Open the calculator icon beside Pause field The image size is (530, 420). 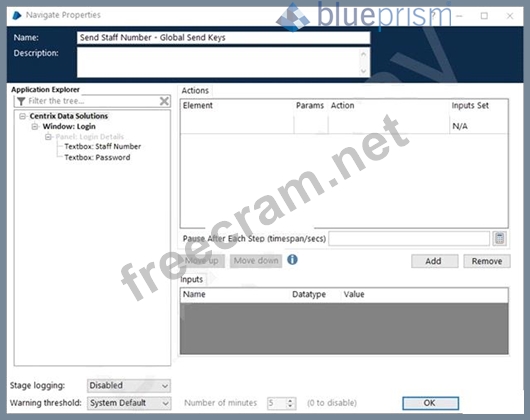tap(499, 239)
